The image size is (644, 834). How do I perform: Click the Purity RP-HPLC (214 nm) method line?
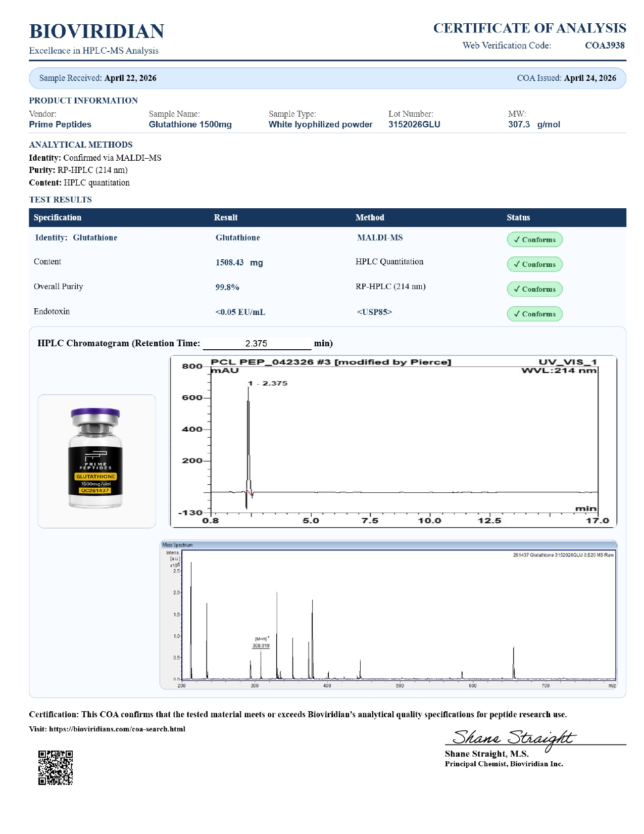click(x=78, y=170)
